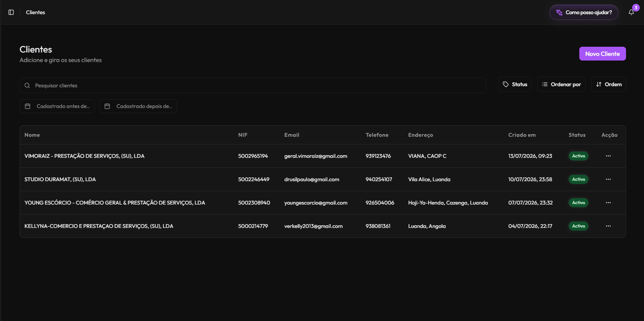644x321 pixels.
Task: Click NIF 5000214779
Action: (253, 226)
